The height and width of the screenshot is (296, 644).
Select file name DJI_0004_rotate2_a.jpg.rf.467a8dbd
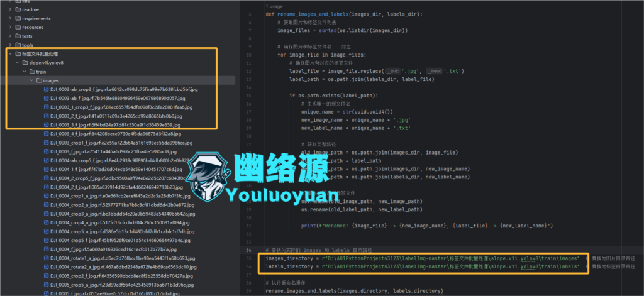pos(124,267)
